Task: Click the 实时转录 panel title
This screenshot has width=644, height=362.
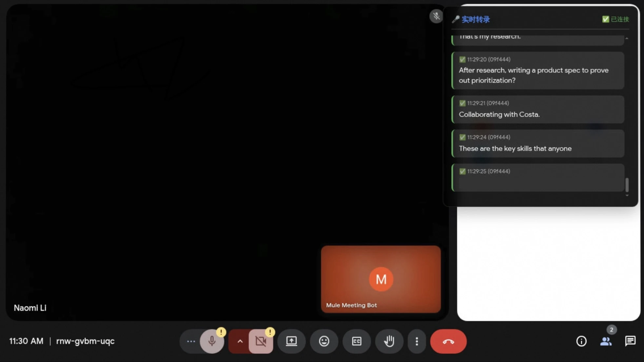Action: [x=476, y=19]
